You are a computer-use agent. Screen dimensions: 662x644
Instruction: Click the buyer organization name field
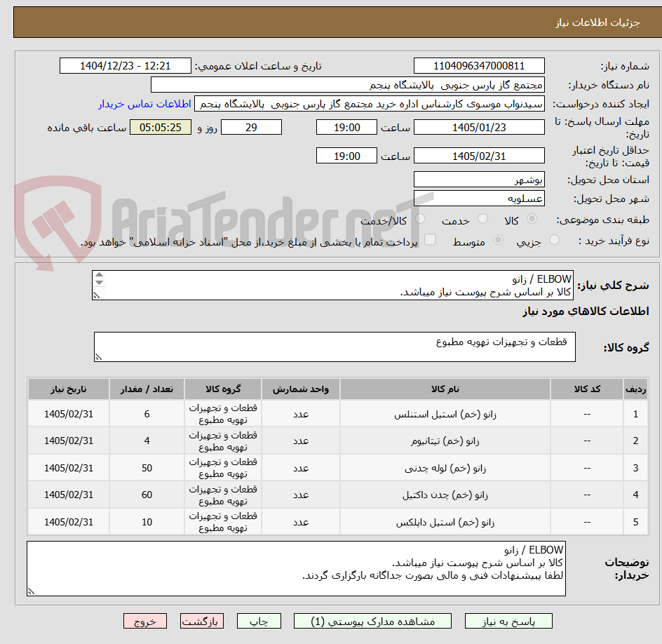(347, 85)
